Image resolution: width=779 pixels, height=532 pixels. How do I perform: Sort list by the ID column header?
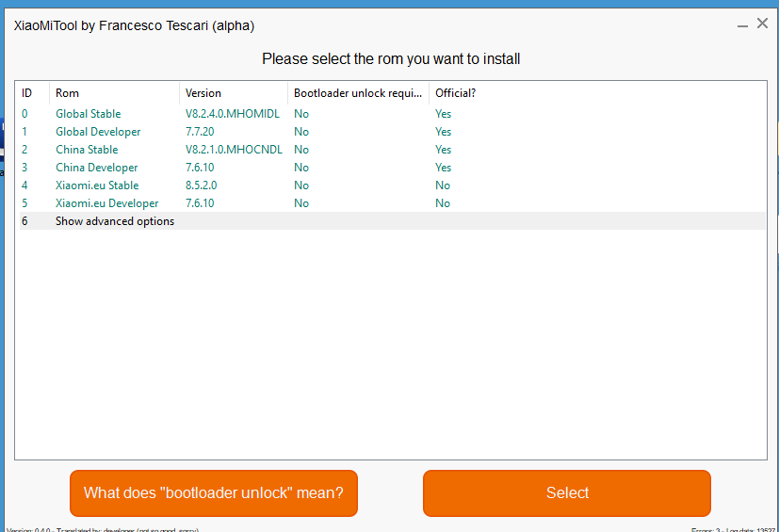[28, 93]
